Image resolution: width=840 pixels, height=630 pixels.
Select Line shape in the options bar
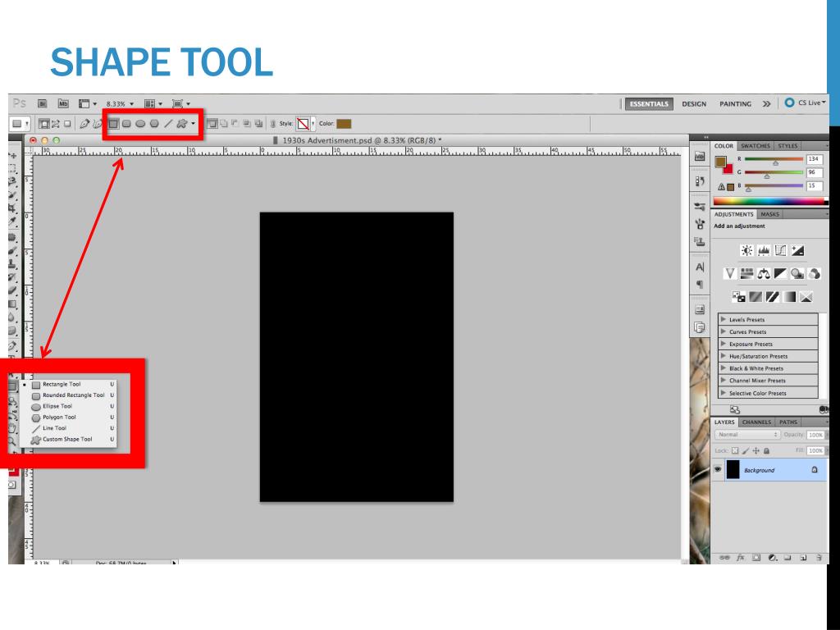[168, 124]
